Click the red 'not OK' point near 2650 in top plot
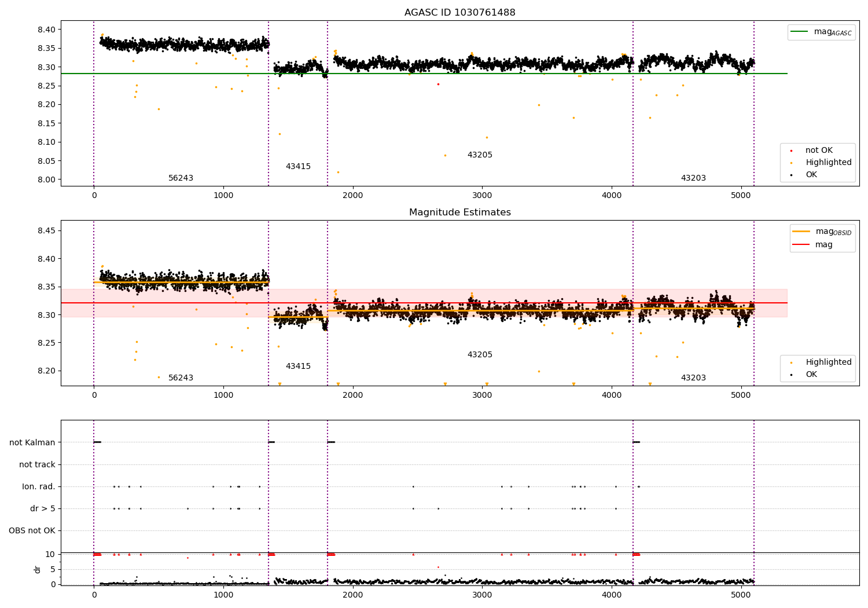This screenshot has width=868, height=608. tap(438, 84)
